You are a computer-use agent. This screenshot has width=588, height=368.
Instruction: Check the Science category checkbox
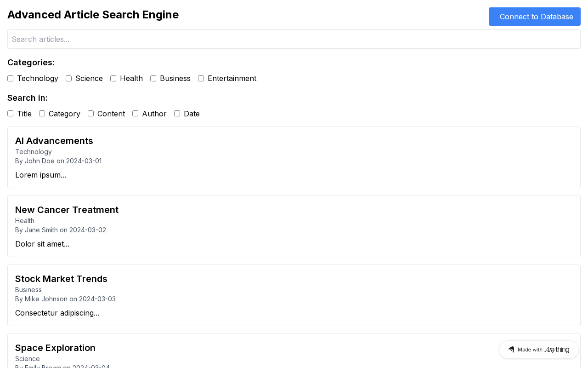(69, 79)
